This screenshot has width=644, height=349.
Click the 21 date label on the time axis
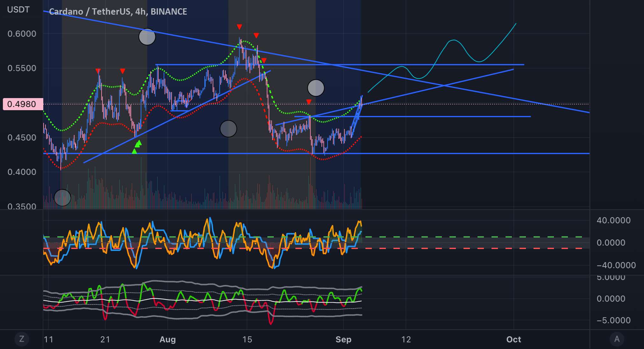(105, 339)
